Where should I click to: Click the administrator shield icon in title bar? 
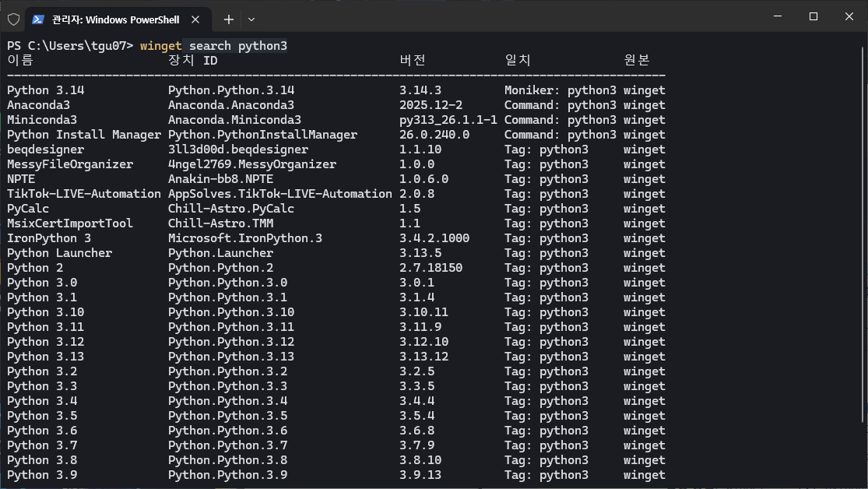pos(13,19)
